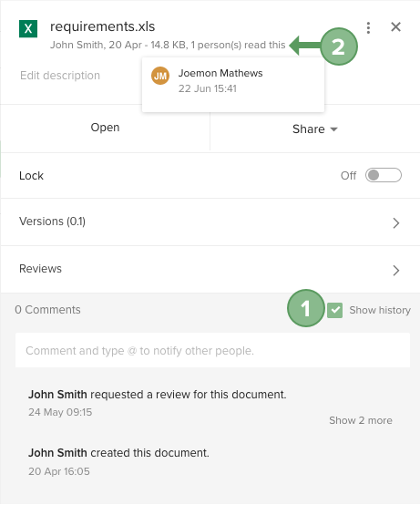Click the green number 1 callout

click(x=306, y=308)
